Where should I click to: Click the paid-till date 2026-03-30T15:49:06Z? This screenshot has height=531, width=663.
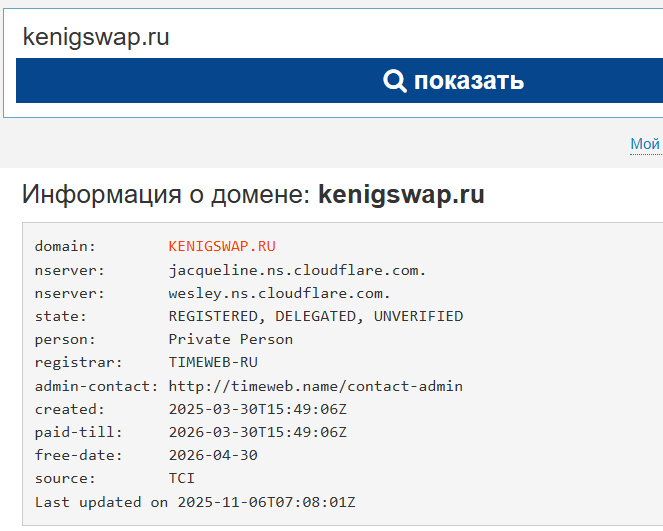click(258, 432)
